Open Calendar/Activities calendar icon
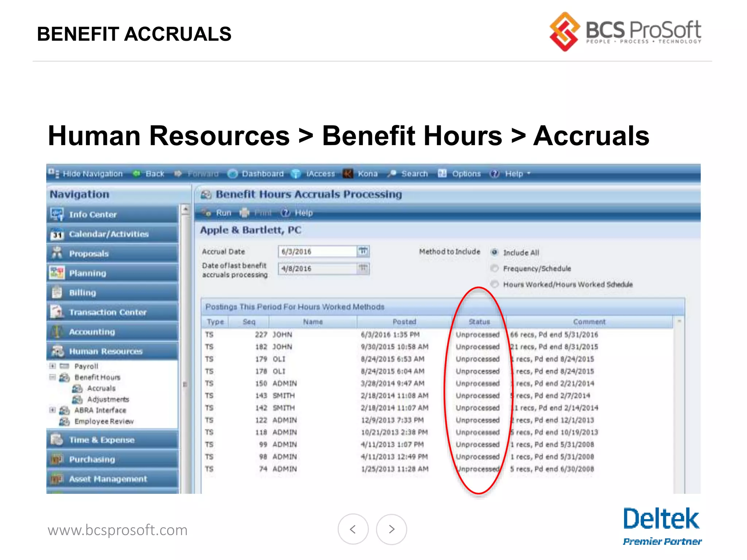The image size is (747, 560). tap(57, 234)
